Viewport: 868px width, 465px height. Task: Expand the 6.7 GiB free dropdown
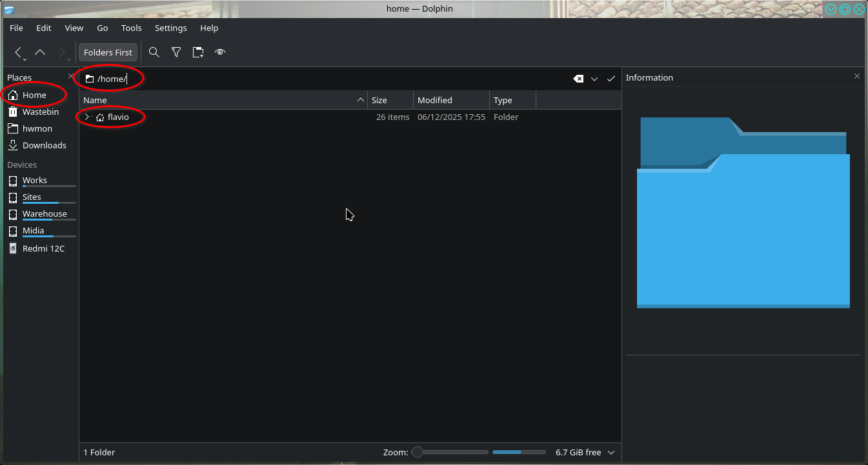[x=611, y=453]
